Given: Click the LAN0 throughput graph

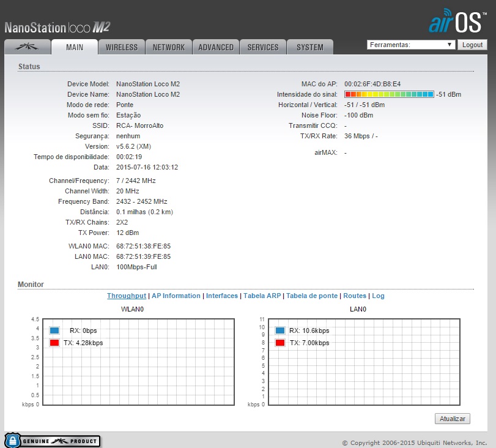Looking at the screenshot, I should point(364,362).
